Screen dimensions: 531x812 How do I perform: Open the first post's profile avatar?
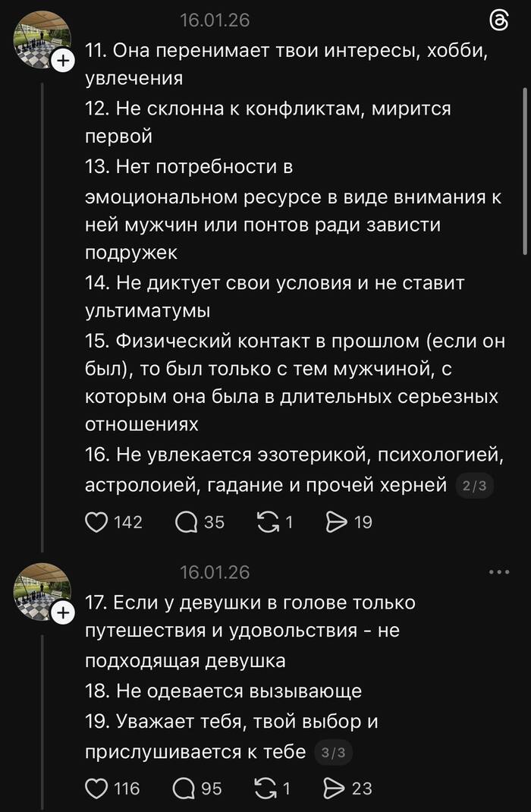[42, 39]
